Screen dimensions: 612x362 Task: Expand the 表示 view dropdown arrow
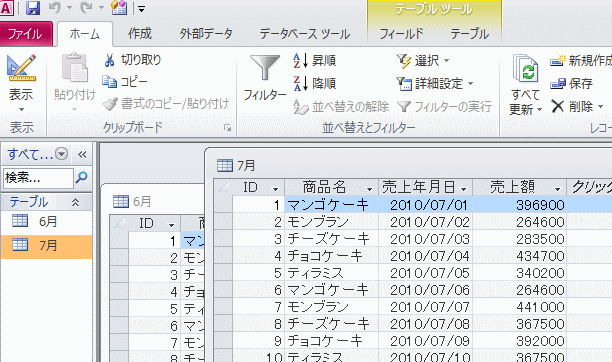21,110
